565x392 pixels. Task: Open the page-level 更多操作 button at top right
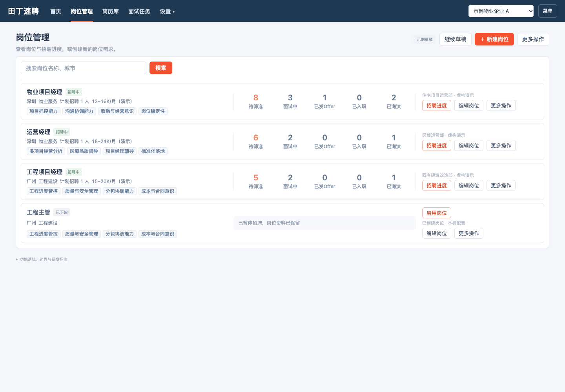click(533, 39)
